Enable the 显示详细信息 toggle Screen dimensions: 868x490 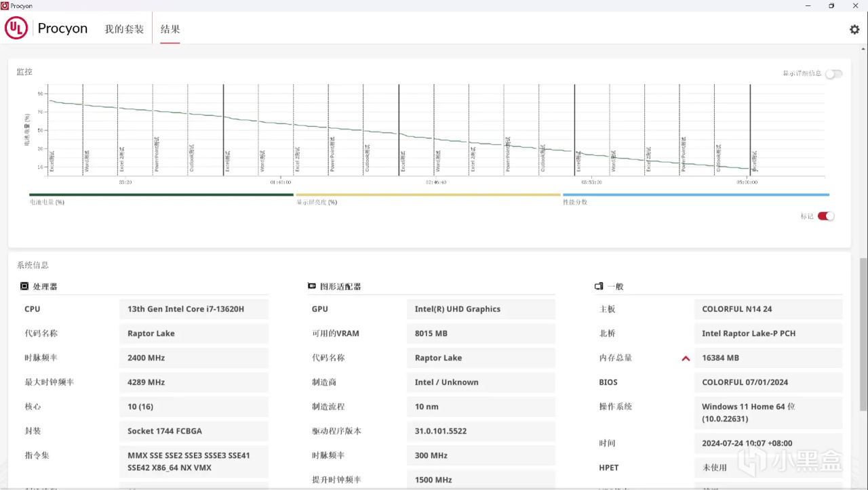(833, 74)
